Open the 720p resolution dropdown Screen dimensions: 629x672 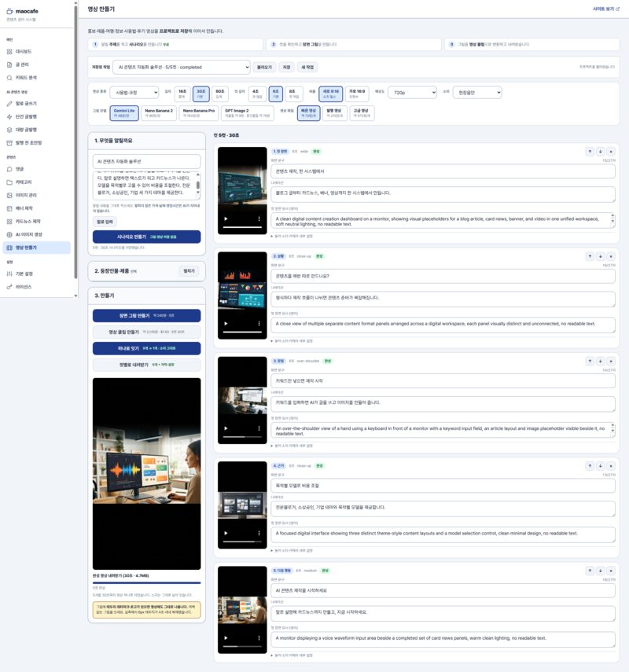(x=412, y=93)
